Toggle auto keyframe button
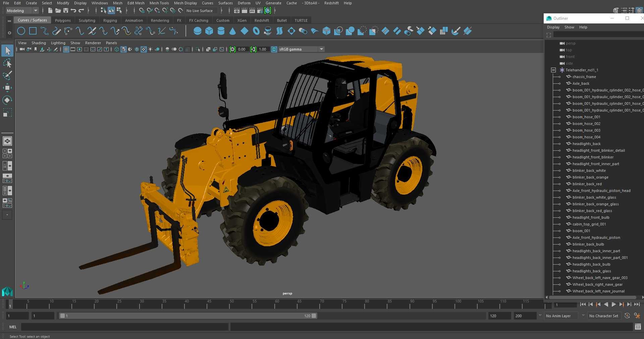The width and height of the screenshot is (644, 339). [627, 316]
